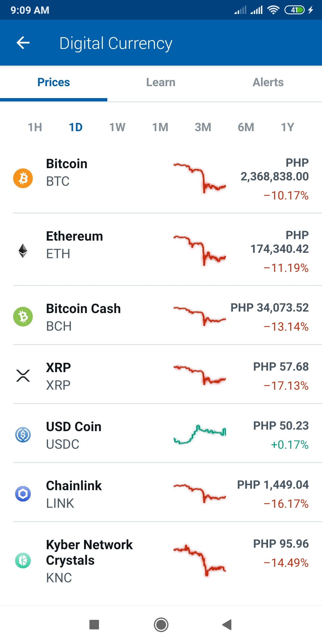
Task: Switch to 3M price range
Action: (203, 127)
